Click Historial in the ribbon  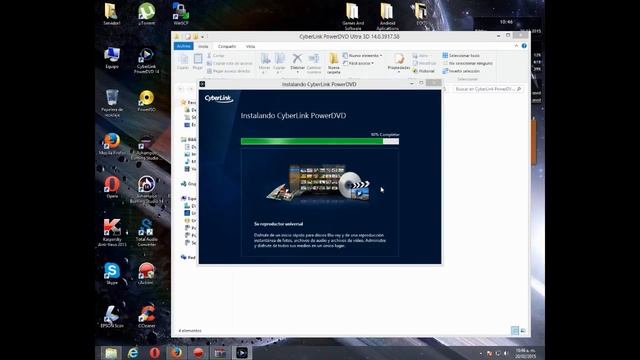pyautogui.click(x=423, y=71)
